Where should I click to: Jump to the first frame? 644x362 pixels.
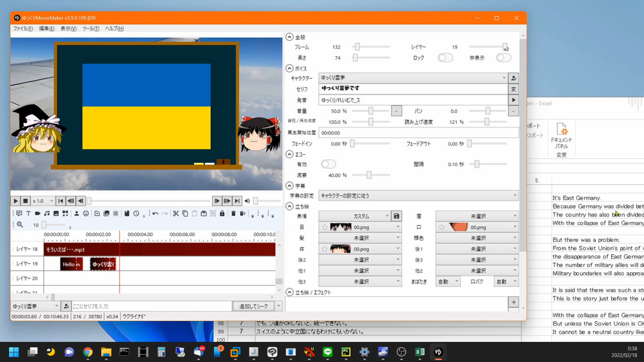(60, 200)
